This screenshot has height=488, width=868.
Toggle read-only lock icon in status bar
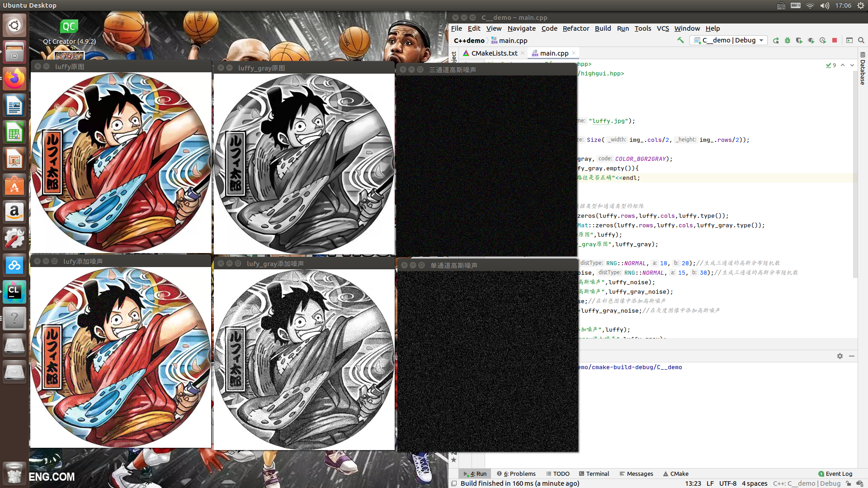[849, 483]
